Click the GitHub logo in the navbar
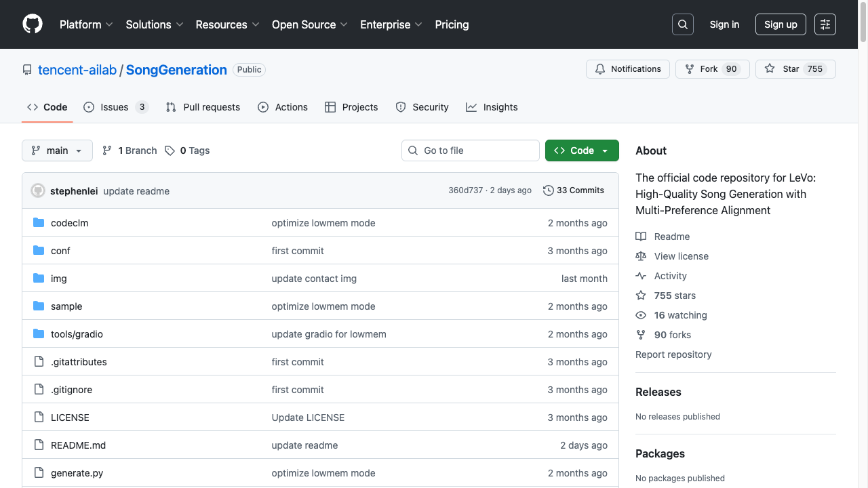This screenshot has height=488, width=868. [x=32, y=24]
